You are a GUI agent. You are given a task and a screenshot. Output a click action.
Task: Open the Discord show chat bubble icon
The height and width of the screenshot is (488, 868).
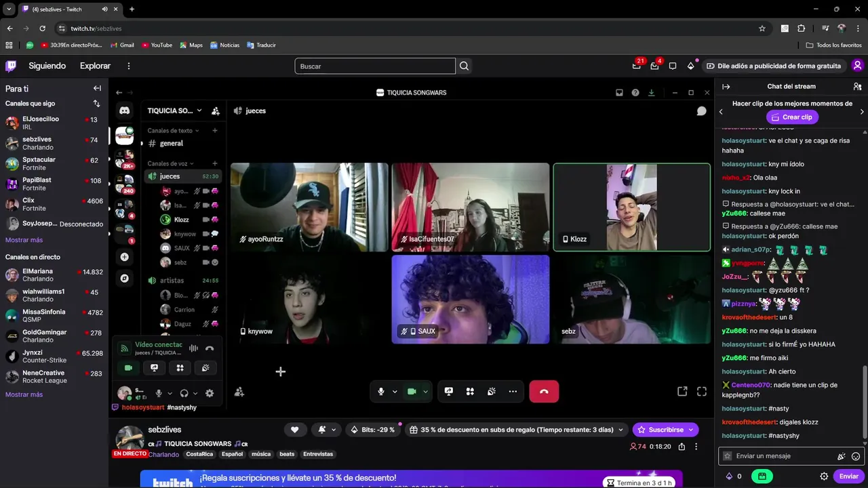(702, 110)
